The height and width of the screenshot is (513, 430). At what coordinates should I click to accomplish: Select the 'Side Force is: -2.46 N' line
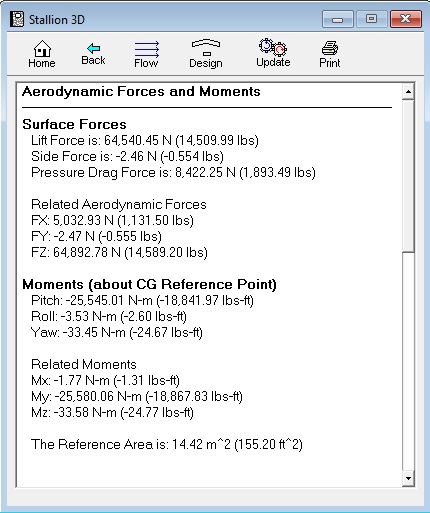tap(127, 156)
